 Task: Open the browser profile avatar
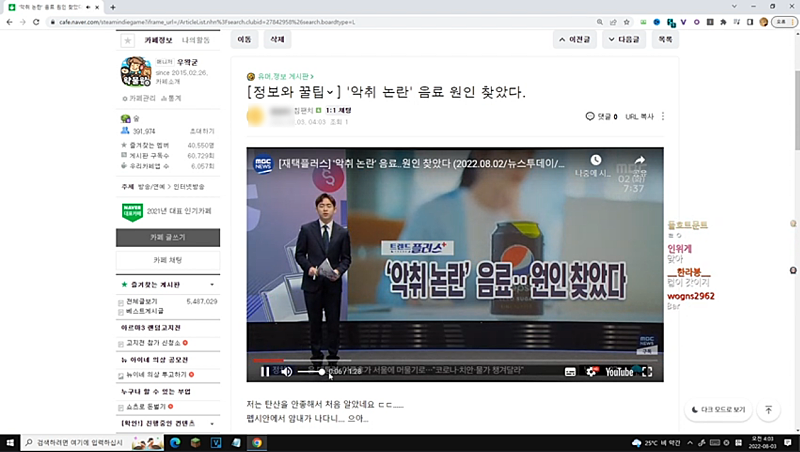point(763,22)
